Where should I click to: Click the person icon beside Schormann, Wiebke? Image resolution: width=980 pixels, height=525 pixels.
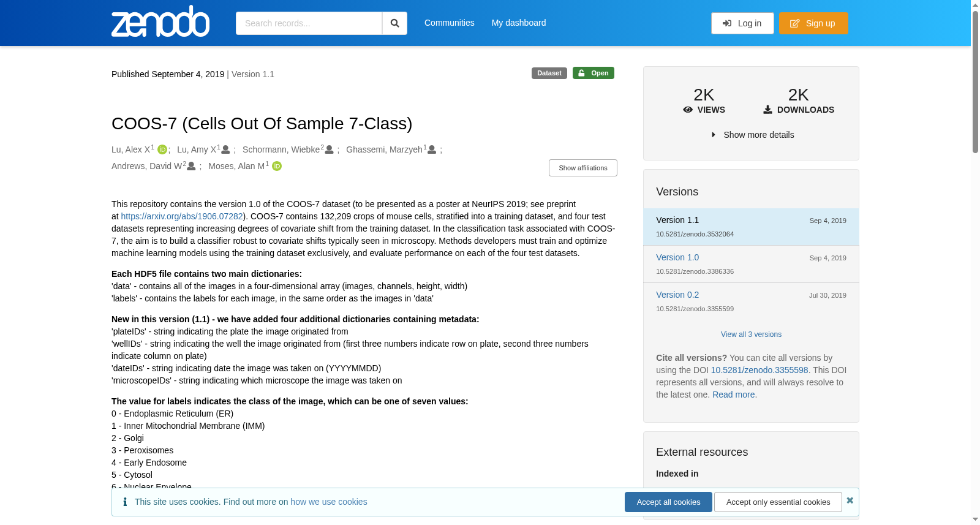click(x=330, y=149)
